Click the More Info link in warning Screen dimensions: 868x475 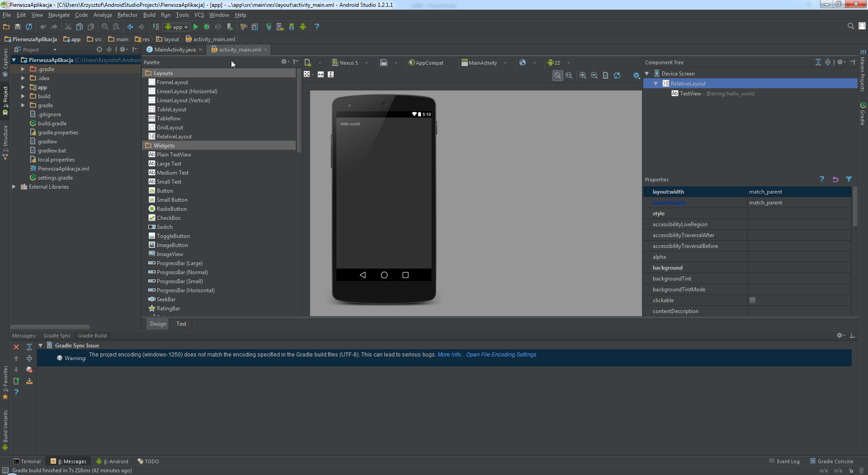point(450,355)
